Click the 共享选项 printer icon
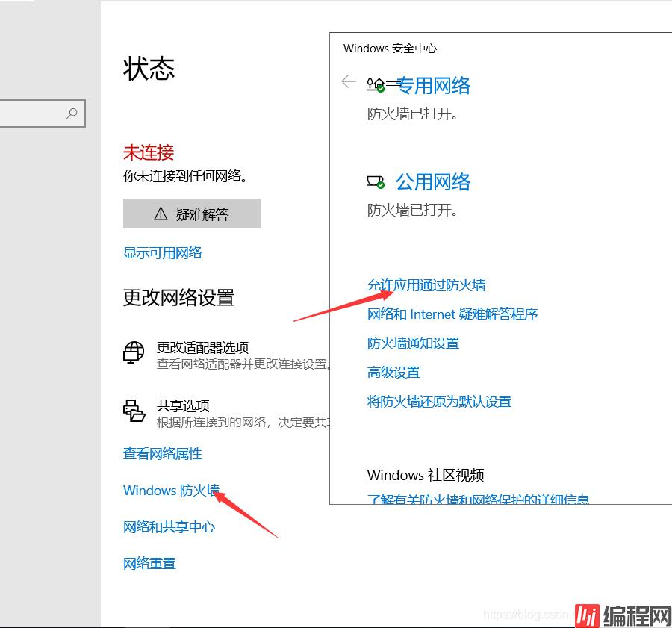Viewport: 672px width, 628px height. pos(134,411)
